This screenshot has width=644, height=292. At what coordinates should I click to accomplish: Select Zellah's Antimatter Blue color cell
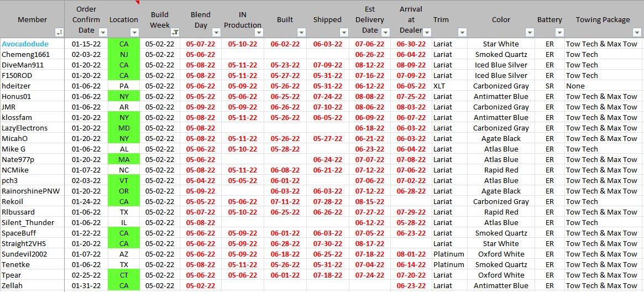coord(501,285)
